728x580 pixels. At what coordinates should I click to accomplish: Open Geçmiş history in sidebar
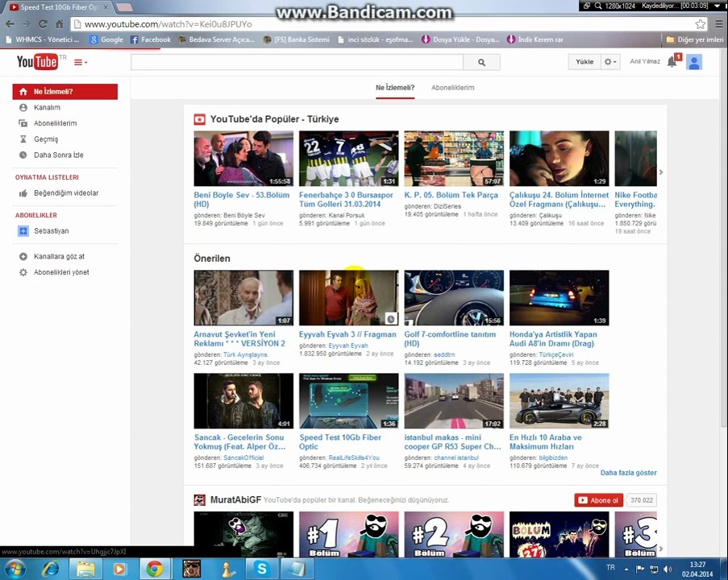pos(45,139)
